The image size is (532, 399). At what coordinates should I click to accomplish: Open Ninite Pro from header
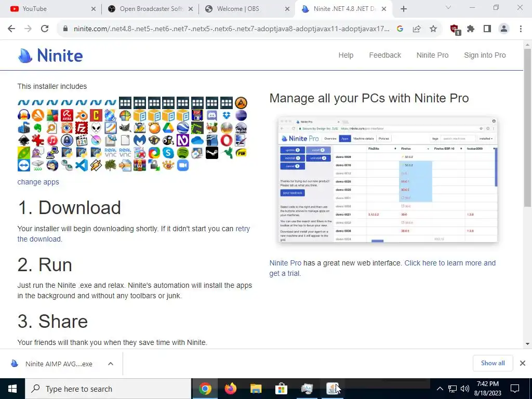[x=432, y=55]
